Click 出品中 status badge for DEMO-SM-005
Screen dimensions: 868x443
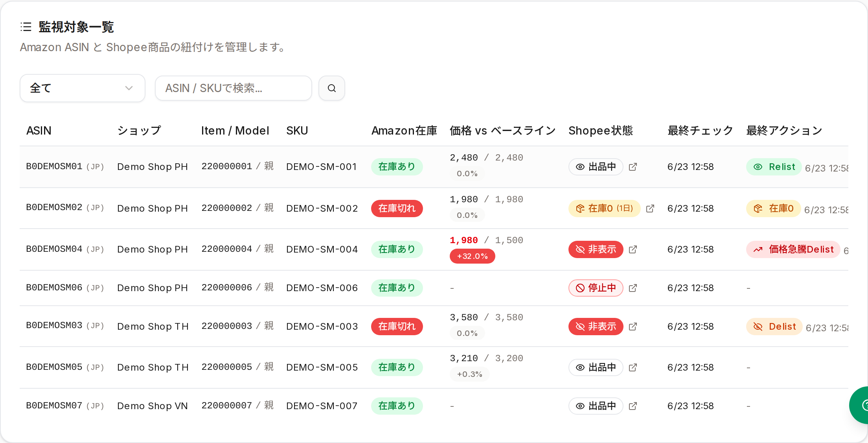596,367
